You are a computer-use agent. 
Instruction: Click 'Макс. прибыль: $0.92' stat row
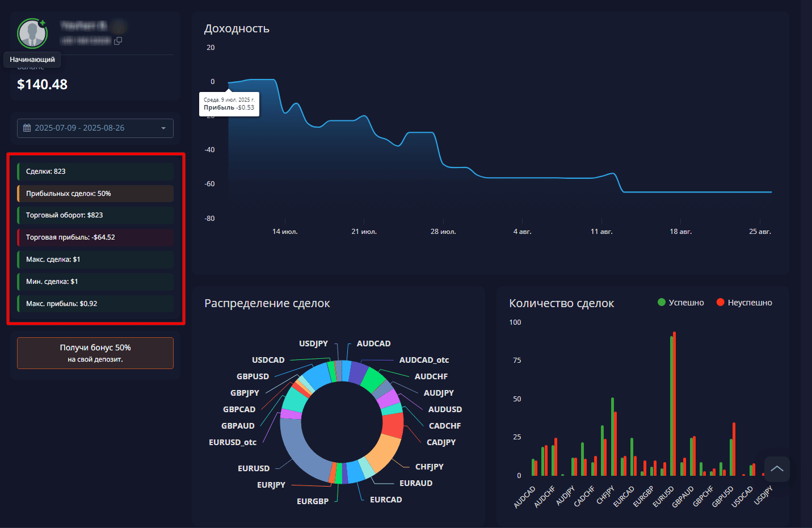[95, 304]
